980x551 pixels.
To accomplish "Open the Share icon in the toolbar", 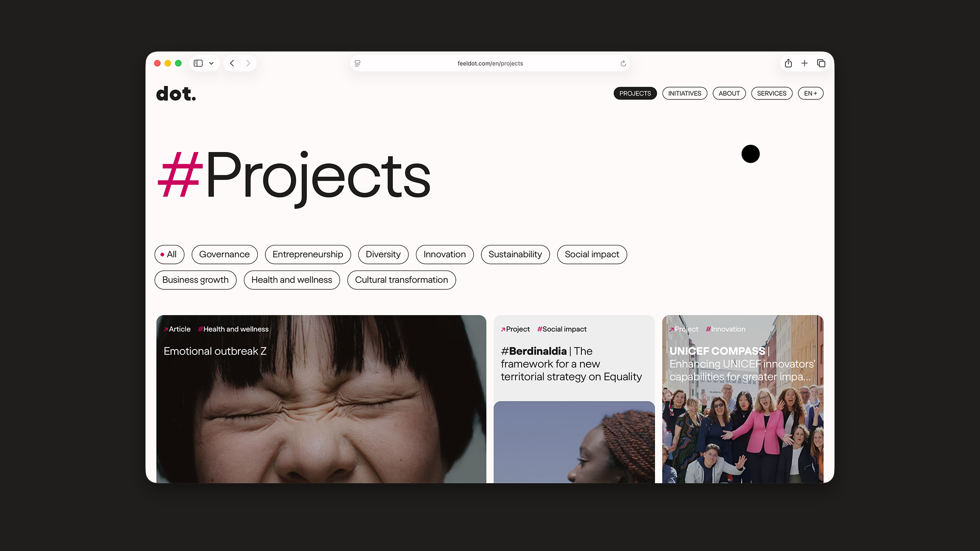I will (788, 63).
